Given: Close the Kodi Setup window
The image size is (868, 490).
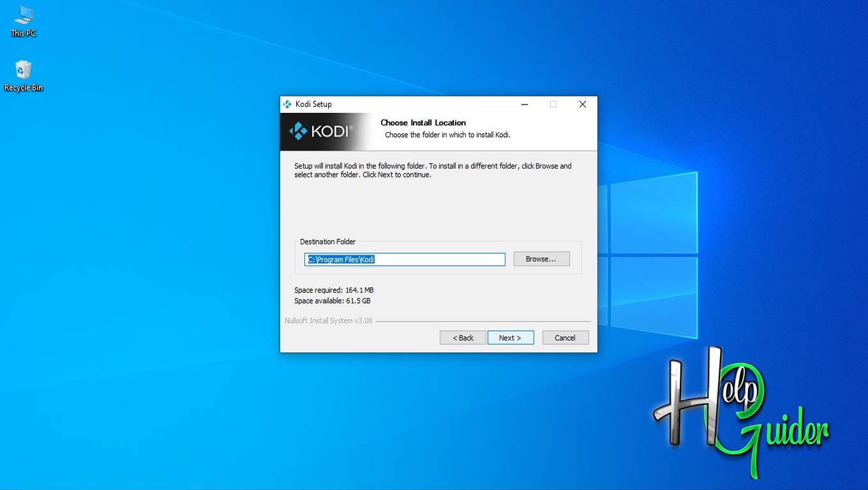Looking at the screenshot, I should (583, 105).
